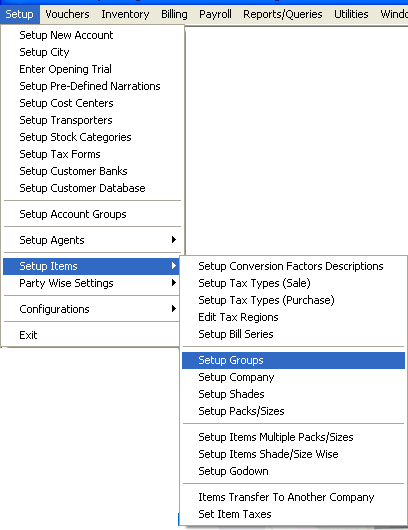Screen dimensions: 408x530
Task: Click Exit in the Setup menu
Action: [x=91, y=335]
